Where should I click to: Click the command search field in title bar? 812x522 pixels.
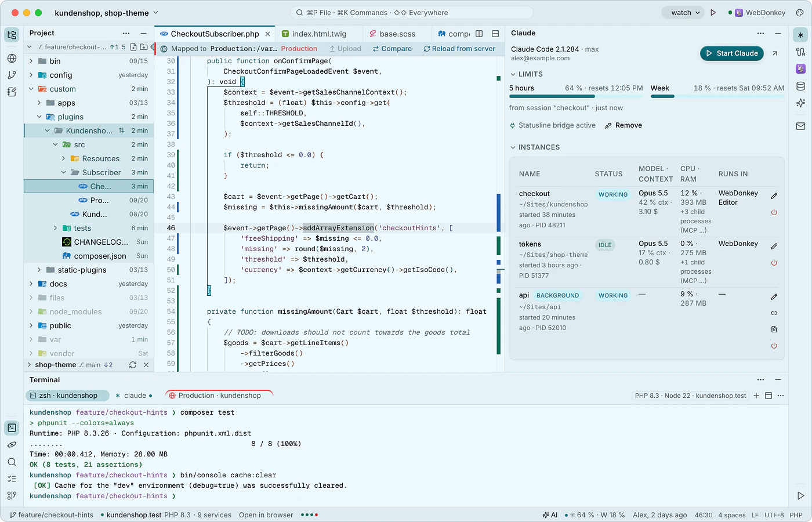pos(411,12)
